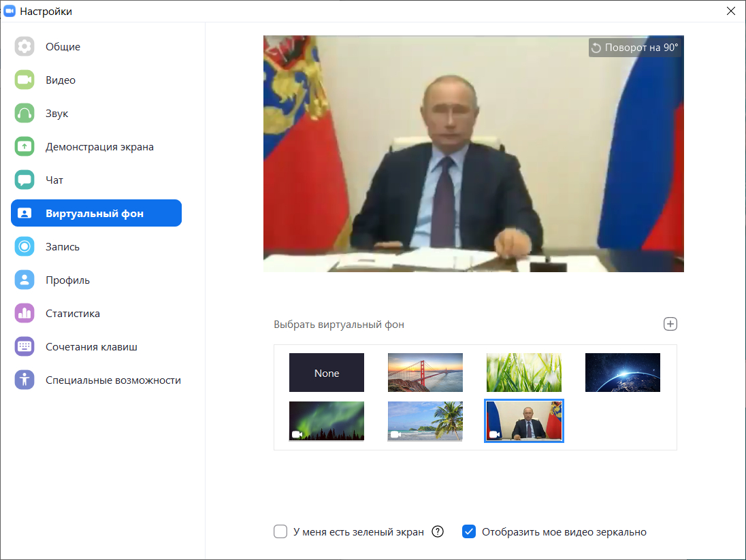Choose the None background option
746x560 pixels.
[327, 373]
